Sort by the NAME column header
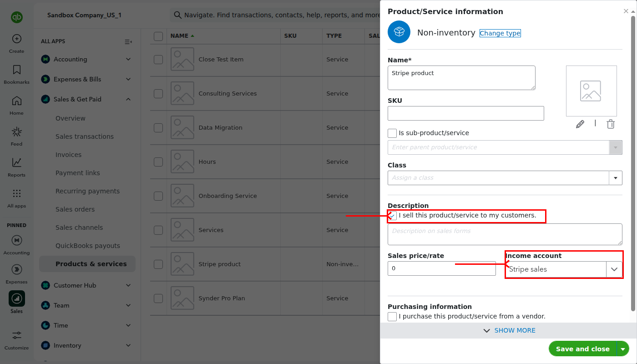Viewport: 637px width, 364px height. (182, 36)
